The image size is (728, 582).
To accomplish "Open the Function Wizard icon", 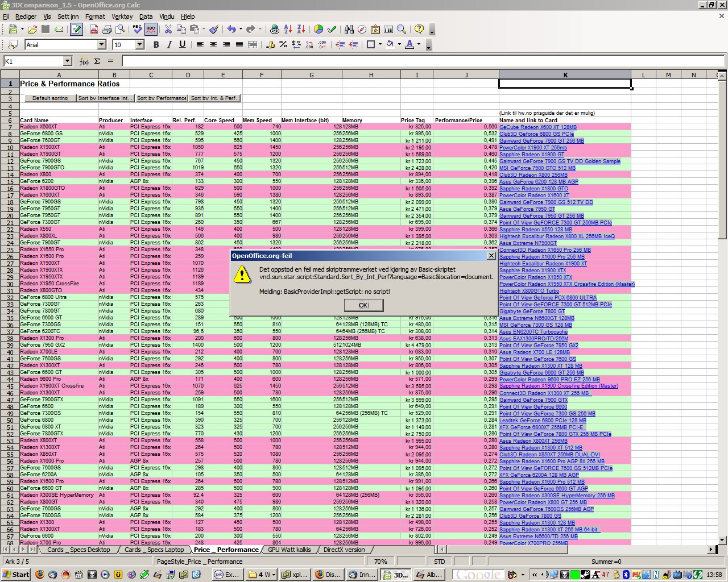I will pos(84,61).
